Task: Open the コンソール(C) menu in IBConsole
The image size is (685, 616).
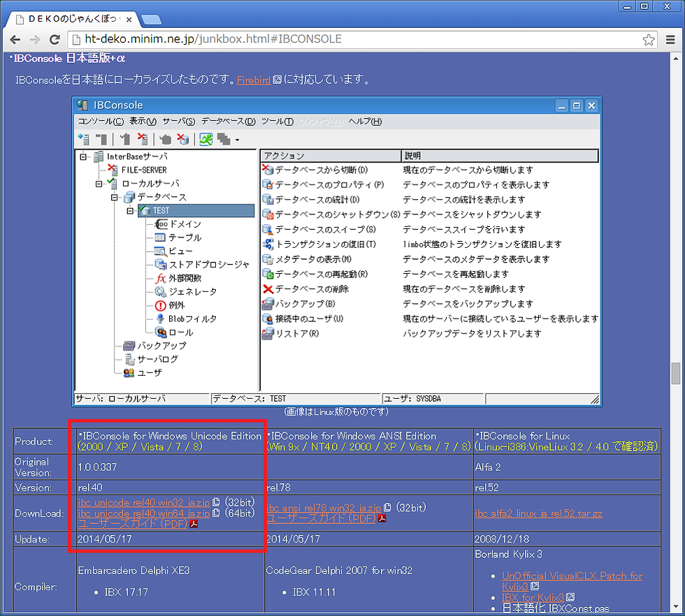Action: point(101,122)
